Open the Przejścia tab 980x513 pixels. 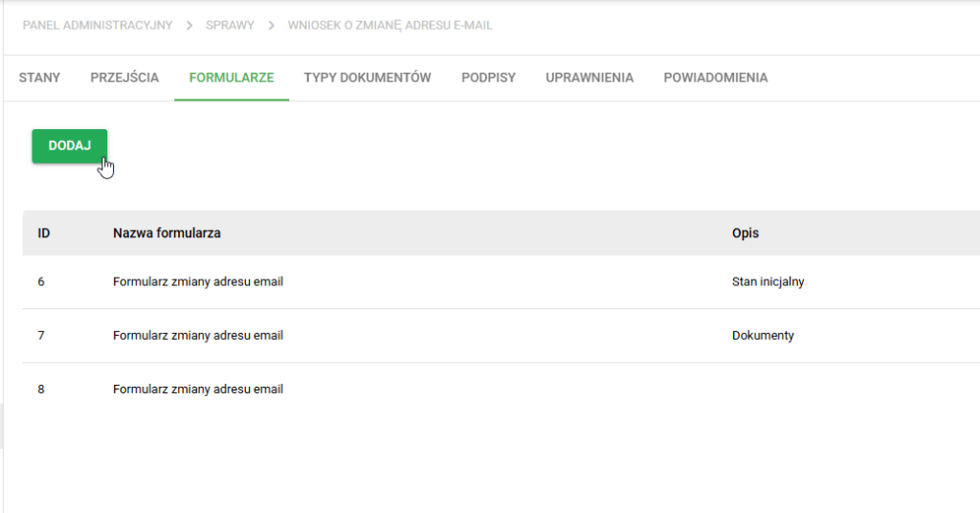tap(124, 78)
